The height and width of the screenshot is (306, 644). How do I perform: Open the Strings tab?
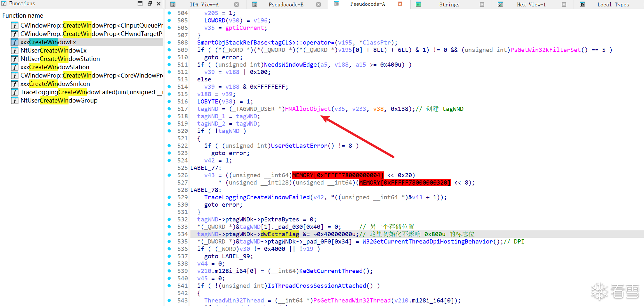pos(449,4)
